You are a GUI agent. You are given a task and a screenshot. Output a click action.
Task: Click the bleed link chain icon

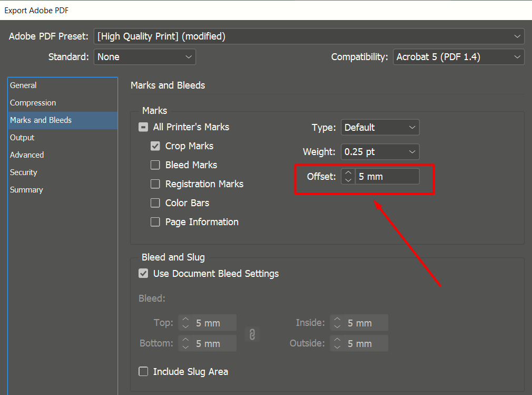(x=252, y=334)
